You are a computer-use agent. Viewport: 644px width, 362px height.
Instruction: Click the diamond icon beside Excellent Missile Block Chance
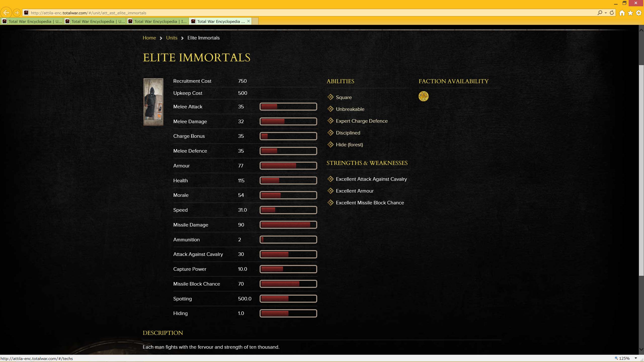pyautogui.click(x=330, y=202)
